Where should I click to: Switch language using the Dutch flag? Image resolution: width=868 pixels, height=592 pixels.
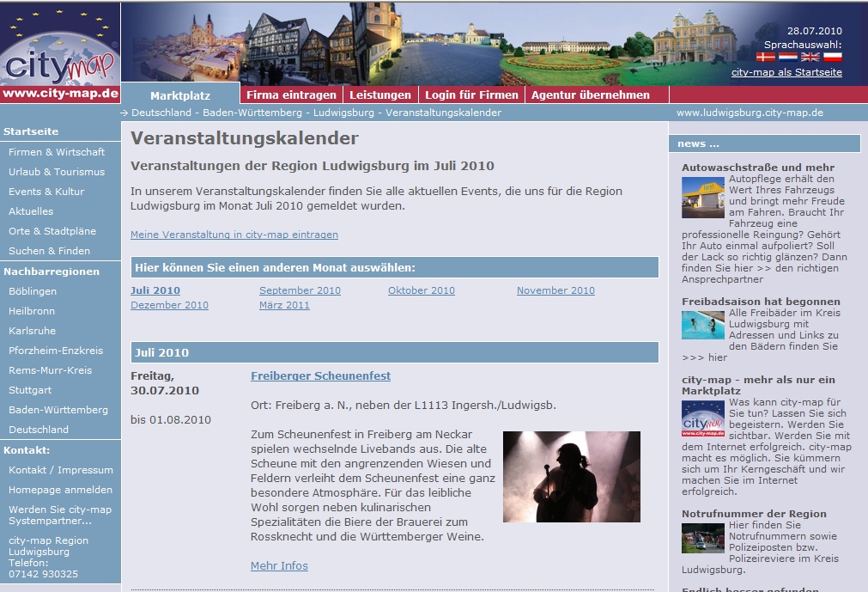tap(788, 57)
